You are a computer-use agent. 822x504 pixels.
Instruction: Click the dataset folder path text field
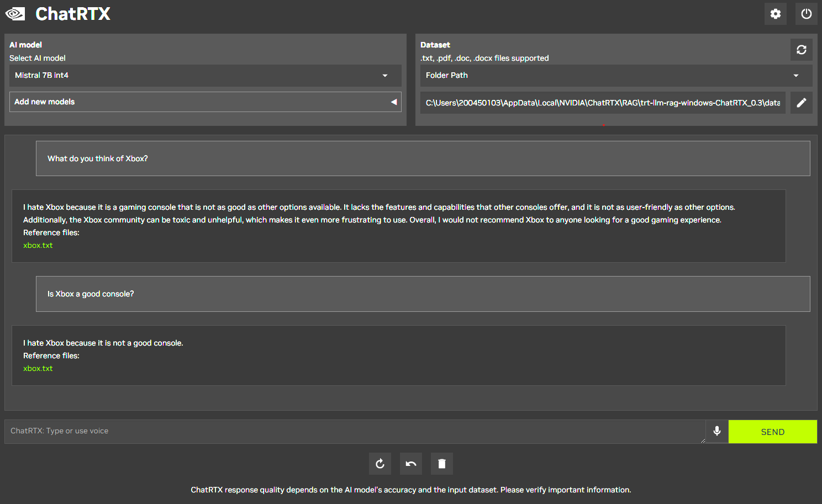pos(602,103)
